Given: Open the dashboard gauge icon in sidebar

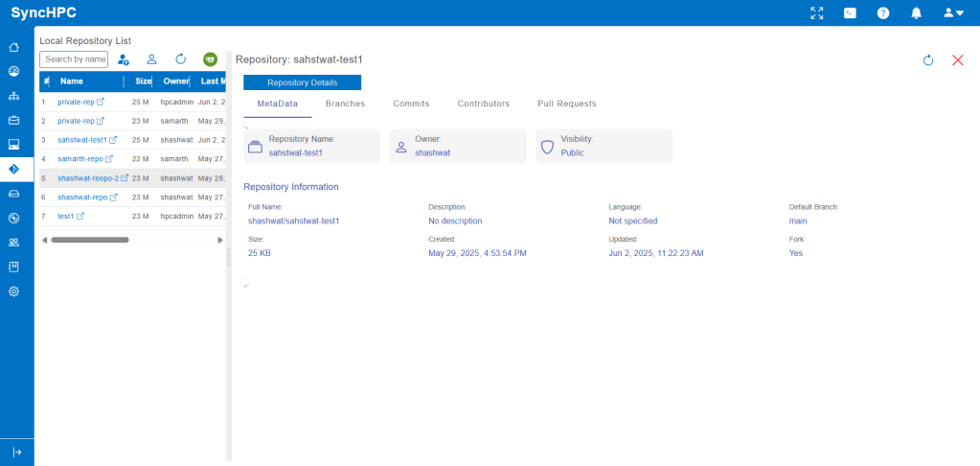Looking at the screenshot, I should tap(14, 71).
